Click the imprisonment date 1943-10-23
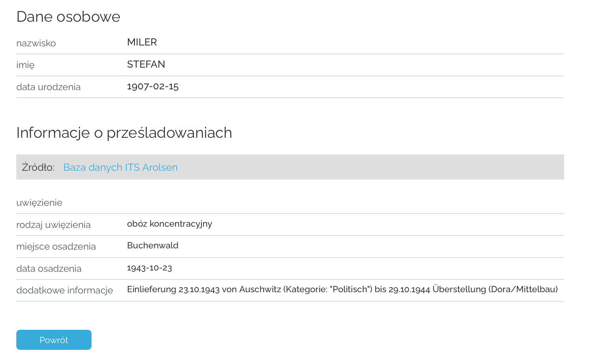 tap(150, 268)
